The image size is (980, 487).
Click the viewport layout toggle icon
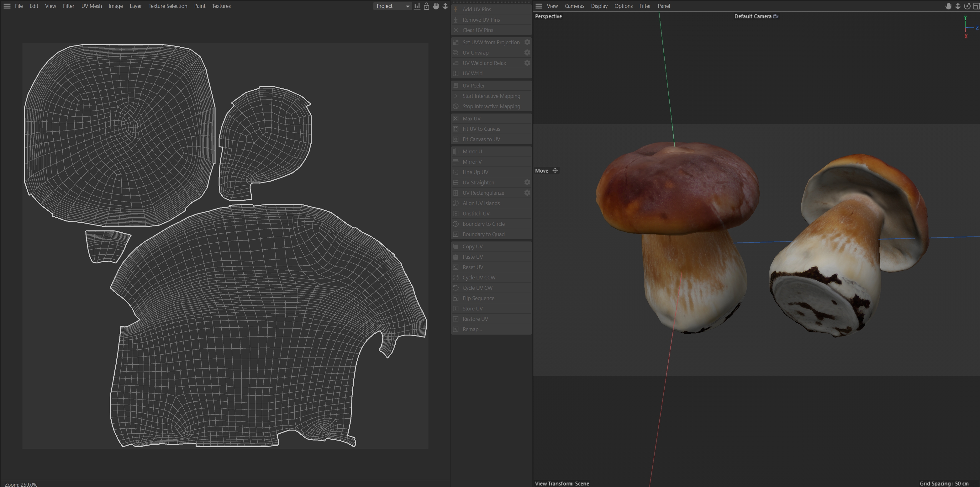[976, 6]
